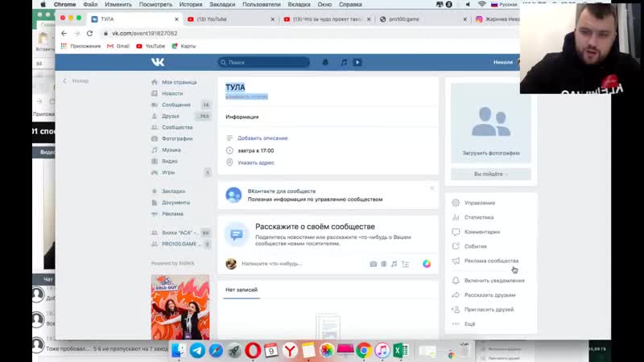The height and width of the screenshot is (362, 644).
Task: Launch Excel from the Dock
Action: pyautogui.click(x=400, y=351)
